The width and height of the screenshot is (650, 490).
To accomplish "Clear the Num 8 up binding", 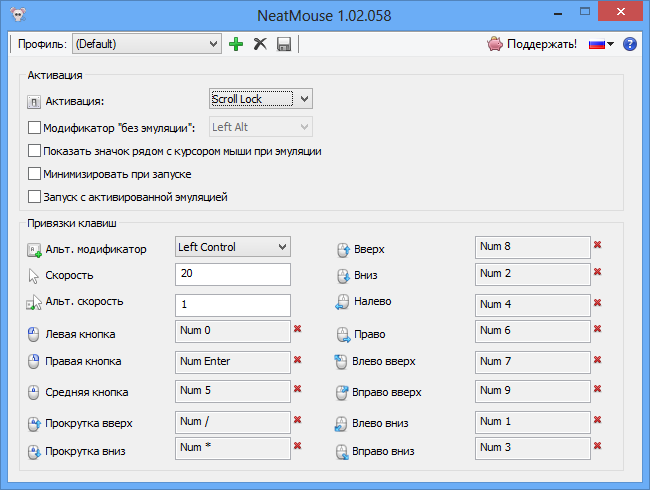I will (597, 245).
